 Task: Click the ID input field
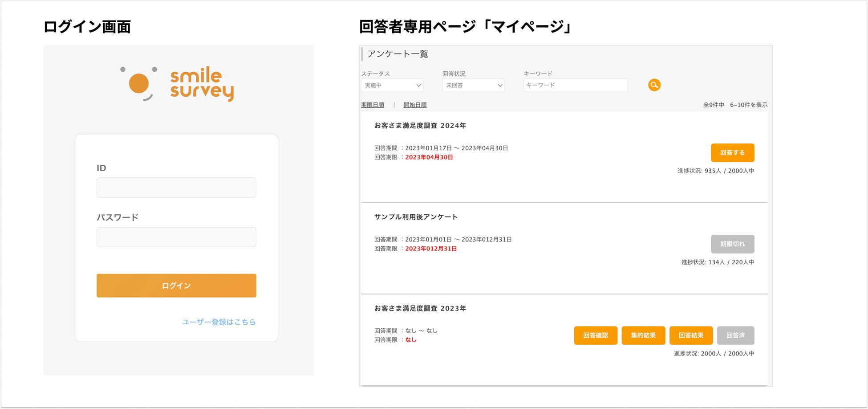(176, 188)
